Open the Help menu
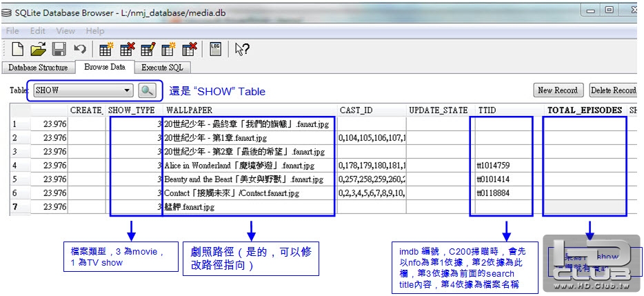The width and height of the screenshot is (644, 296). point(95,31)
